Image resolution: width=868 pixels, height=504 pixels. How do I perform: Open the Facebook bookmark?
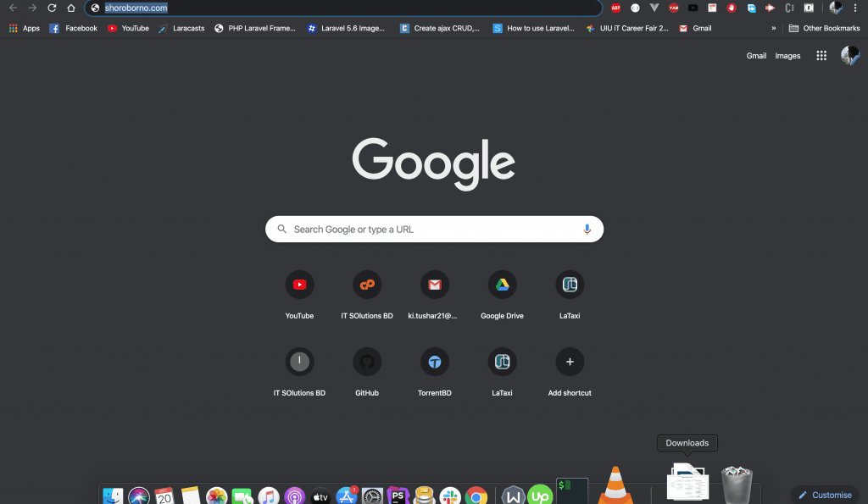click(74, 28)
